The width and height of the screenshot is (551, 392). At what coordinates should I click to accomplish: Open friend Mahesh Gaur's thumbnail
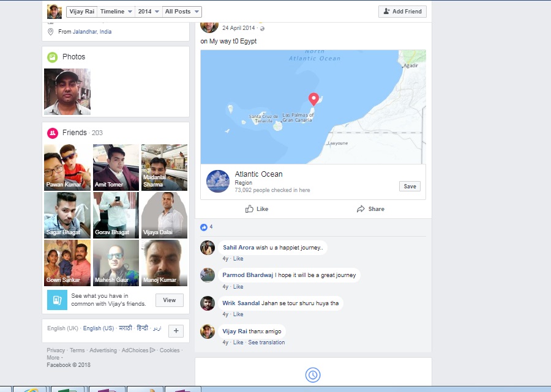click(116, 263)
